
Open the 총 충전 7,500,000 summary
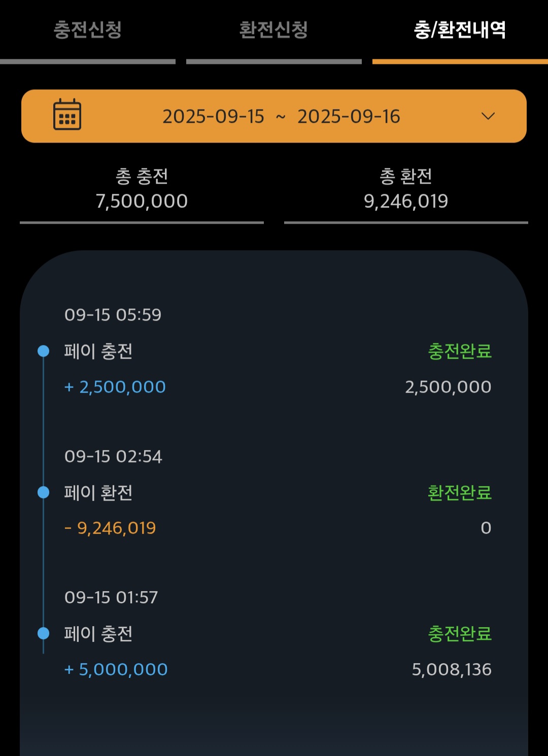tap(142, 189)
